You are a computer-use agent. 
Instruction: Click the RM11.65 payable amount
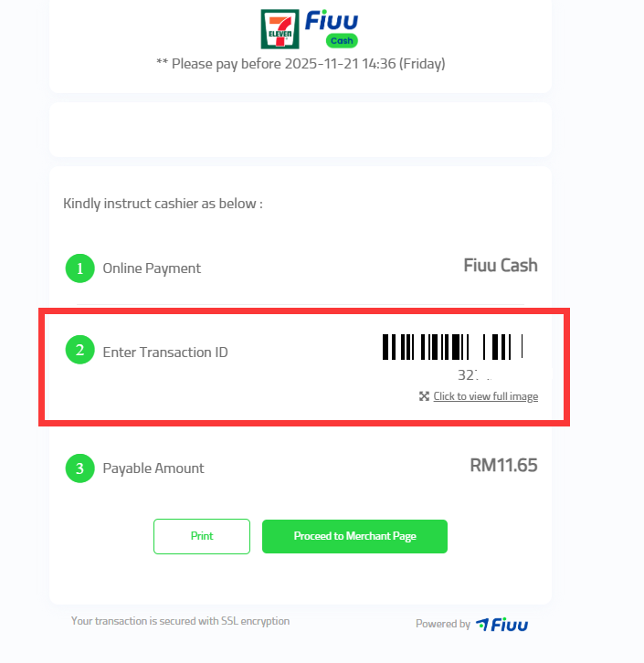(503, 466)
